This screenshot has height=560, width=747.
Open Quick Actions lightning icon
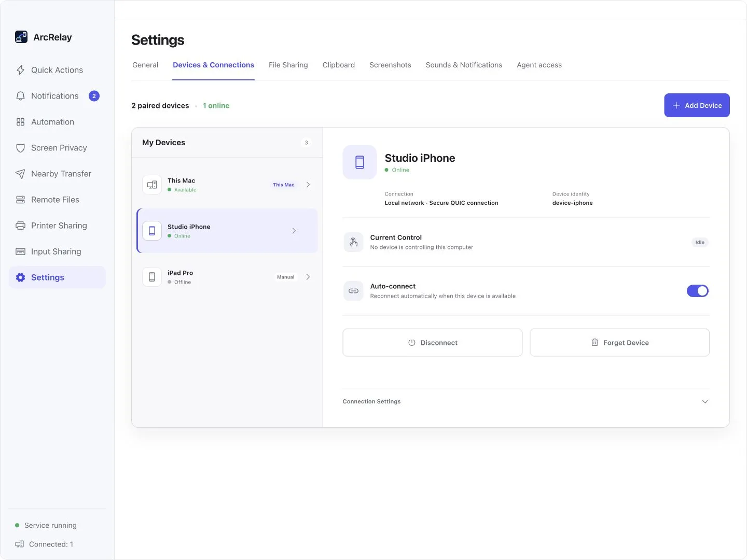20,70
